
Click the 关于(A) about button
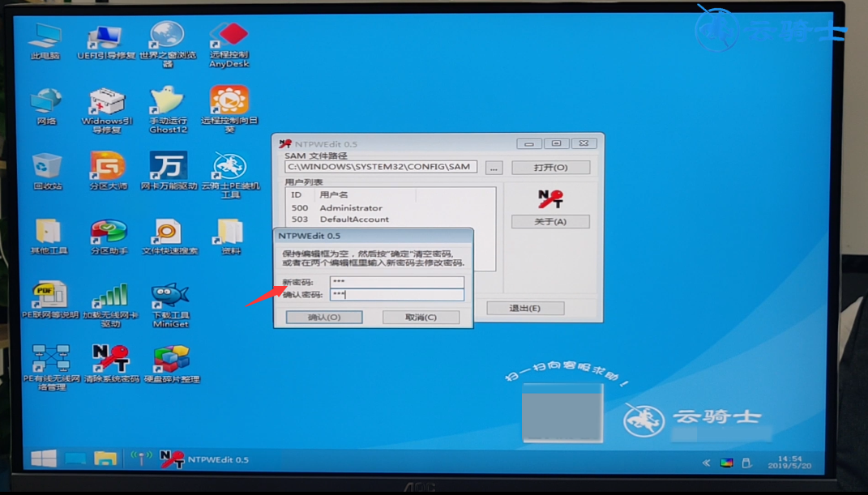550,222
